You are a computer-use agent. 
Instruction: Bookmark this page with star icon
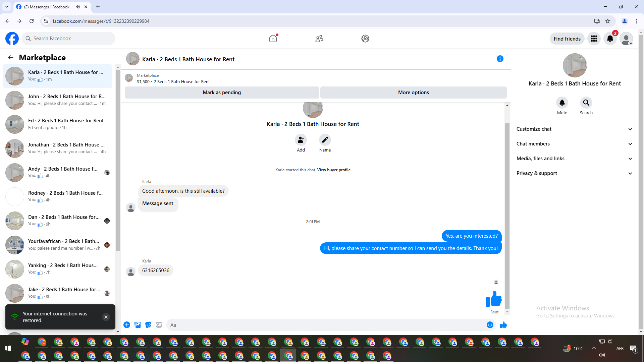(608, 21)
